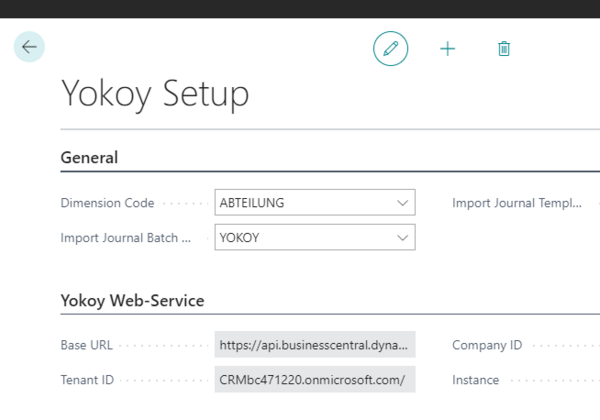Select the Base URL field value
600x420 pixels.
tap(314, 345)
